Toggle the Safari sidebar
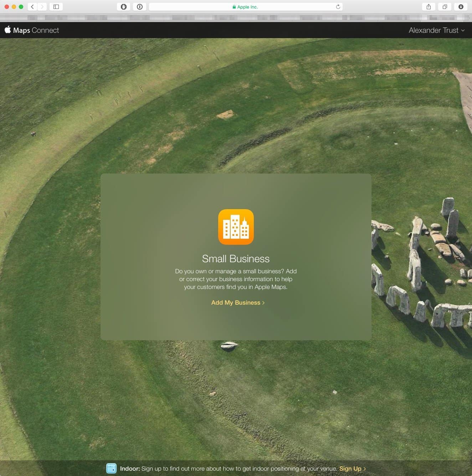The height and width of the screenshot is (476, 472). [56, 7]
